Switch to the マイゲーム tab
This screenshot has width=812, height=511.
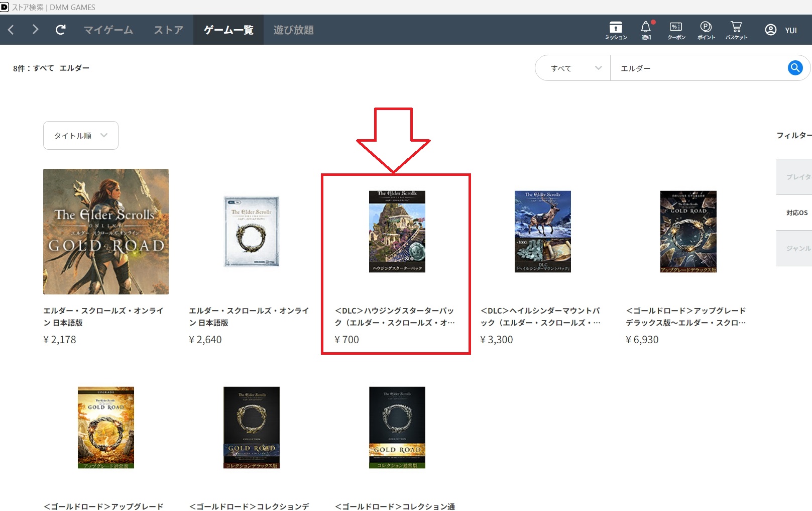click(x=108, y=30)
